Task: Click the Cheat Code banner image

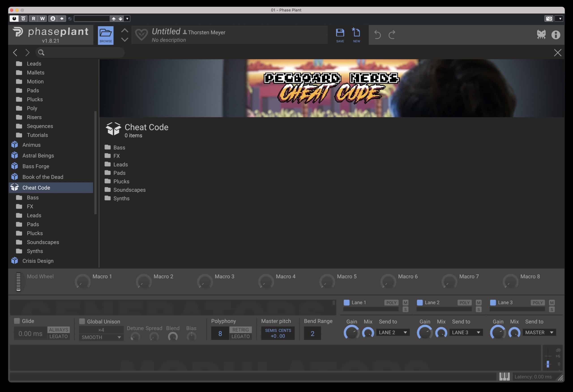Action: [x=332, y=88]
